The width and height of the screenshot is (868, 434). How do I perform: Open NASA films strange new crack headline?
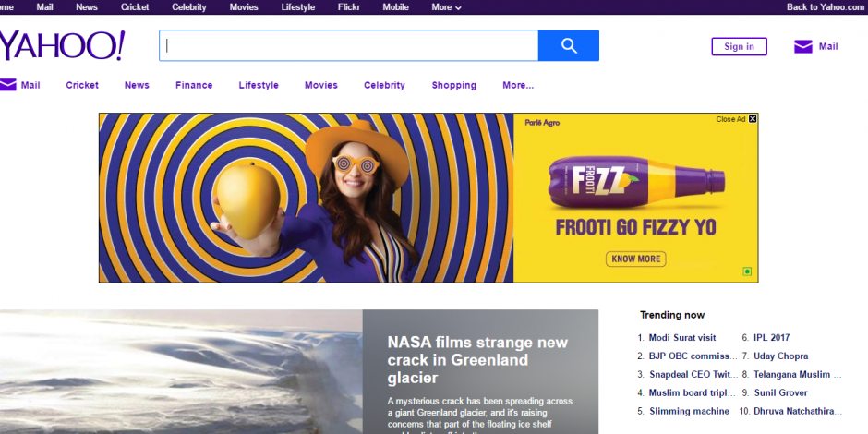(477, 360)
